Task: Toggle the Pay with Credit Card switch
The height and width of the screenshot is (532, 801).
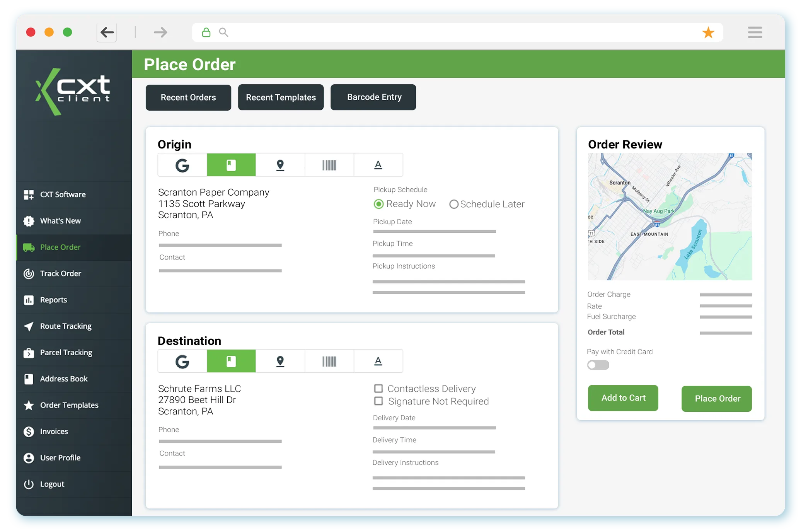Action: click(x=598, y=365)
